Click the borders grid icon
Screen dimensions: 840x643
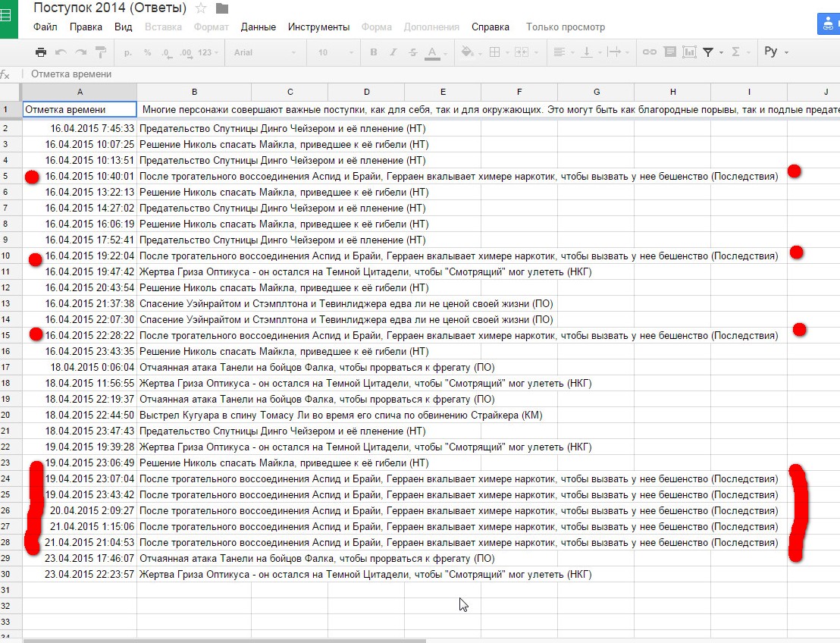(494, 52)
